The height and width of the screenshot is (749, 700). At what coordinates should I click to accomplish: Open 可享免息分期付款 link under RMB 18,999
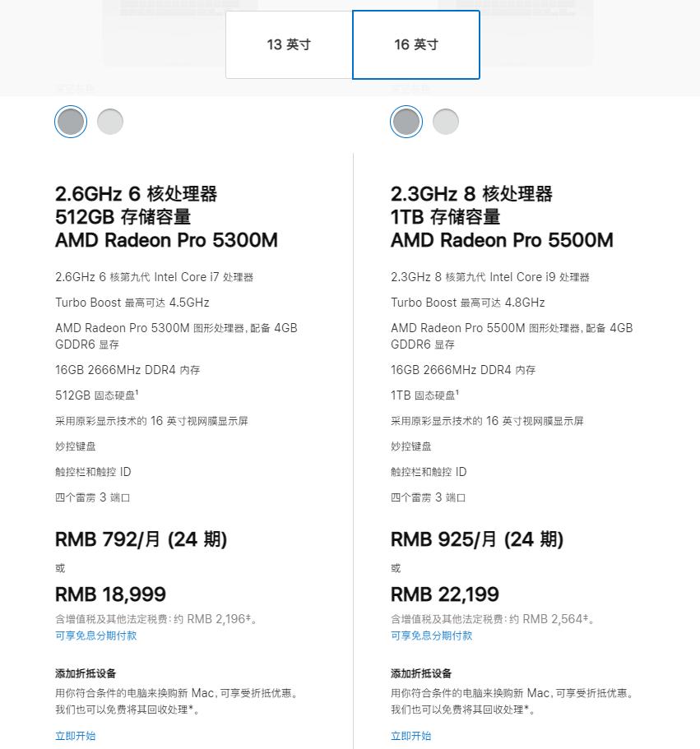click(x=96, y=636)
